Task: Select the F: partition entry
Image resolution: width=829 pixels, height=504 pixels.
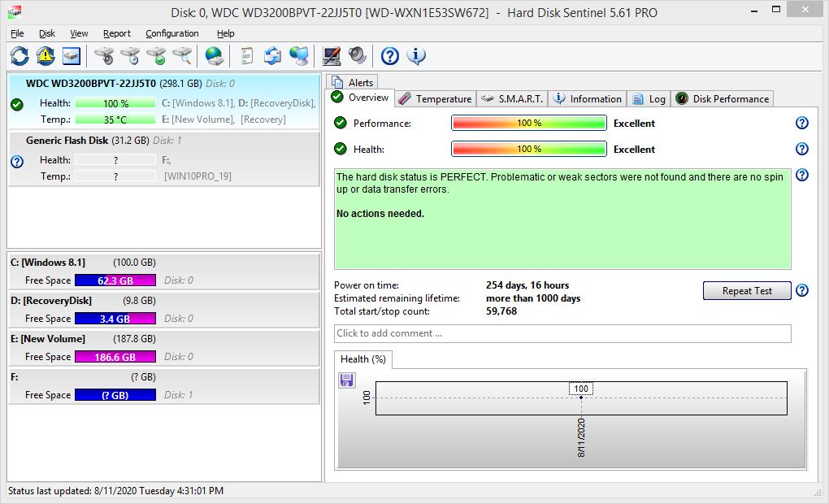Action: (x=164, y=386)
